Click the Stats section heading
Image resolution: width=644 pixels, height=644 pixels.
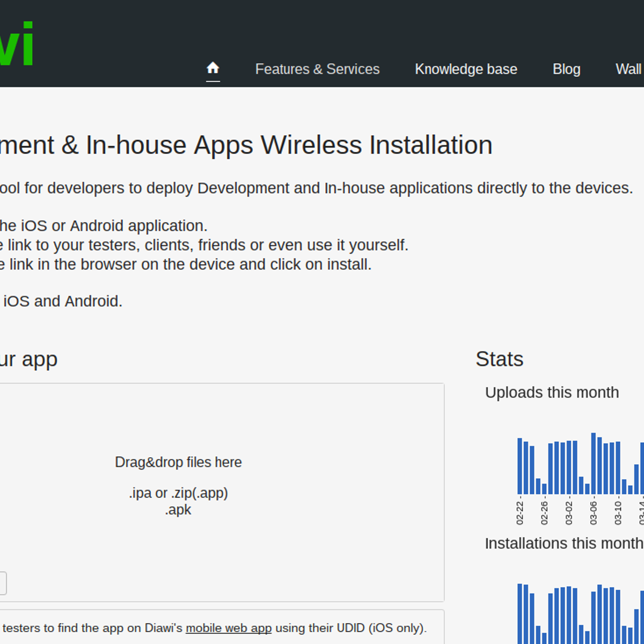[x=499, y=359]
